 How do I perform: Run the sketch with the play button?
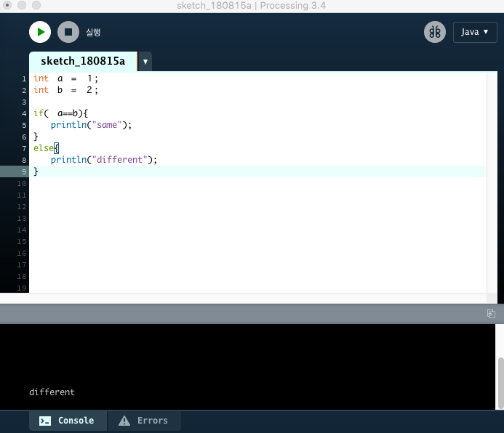click(x=40, y=32)
